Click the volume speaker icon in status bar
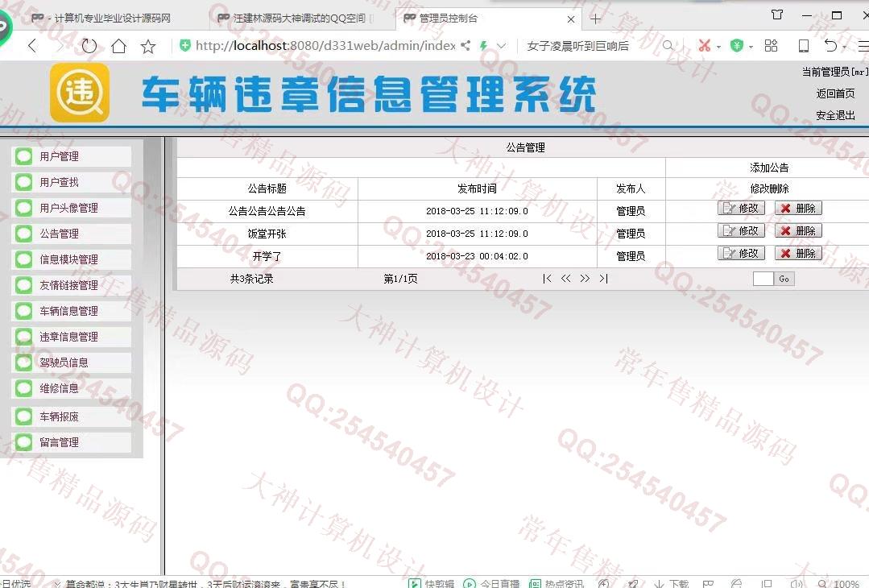869x588 pixels. 797,583
